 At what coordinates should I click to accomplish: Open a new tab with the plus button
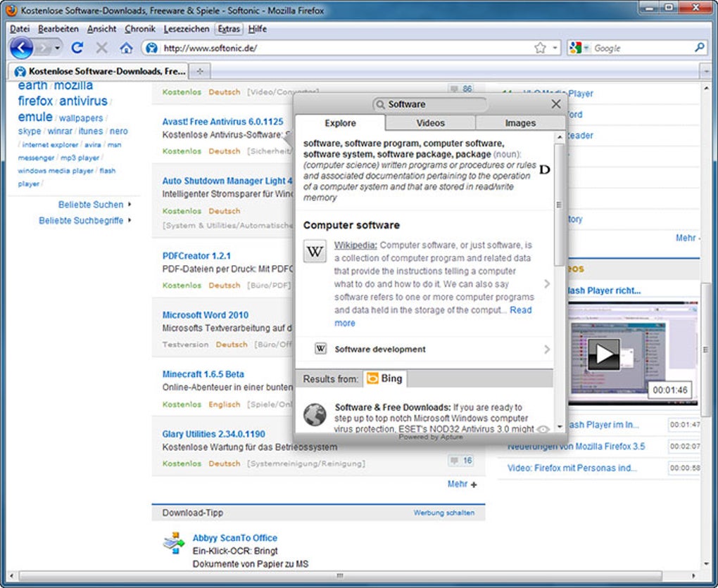pyautogui.click(x=200, y=71)
